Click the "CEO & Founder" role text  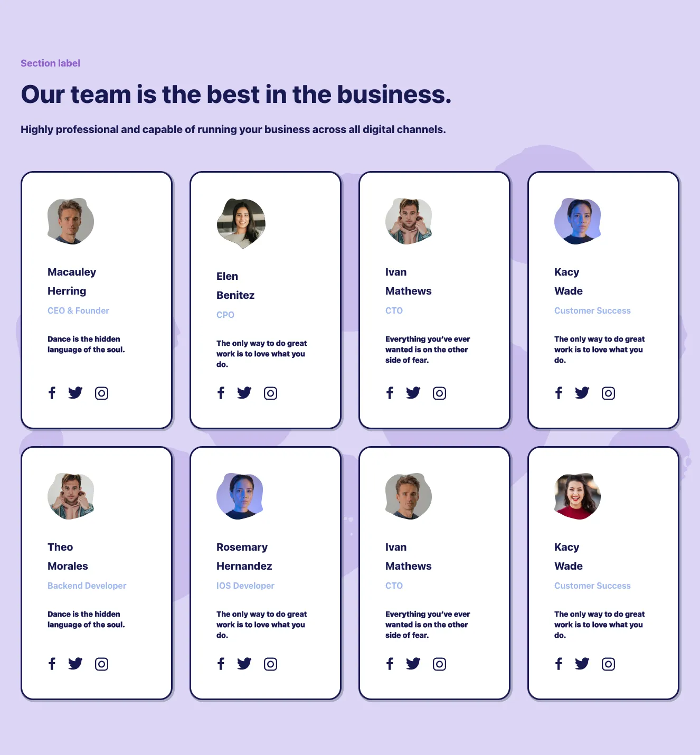78,310
